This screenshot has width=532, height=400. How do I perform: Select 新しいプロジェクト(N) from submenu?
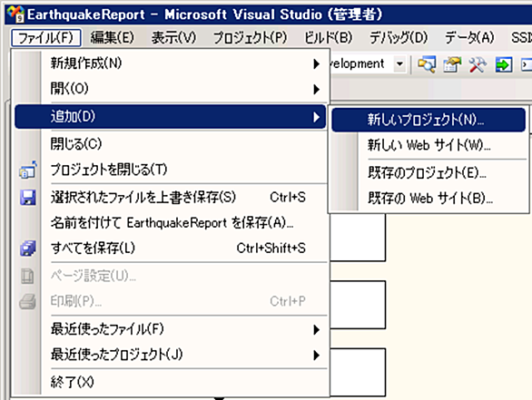coord(429,120)
